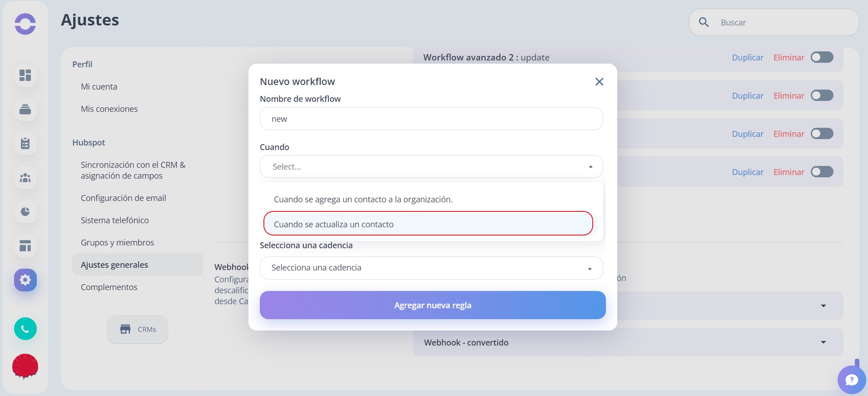This screenshot has width=868, height=396.
Task: Expand the Webhook - convertido section
Action: pos(628,342)
